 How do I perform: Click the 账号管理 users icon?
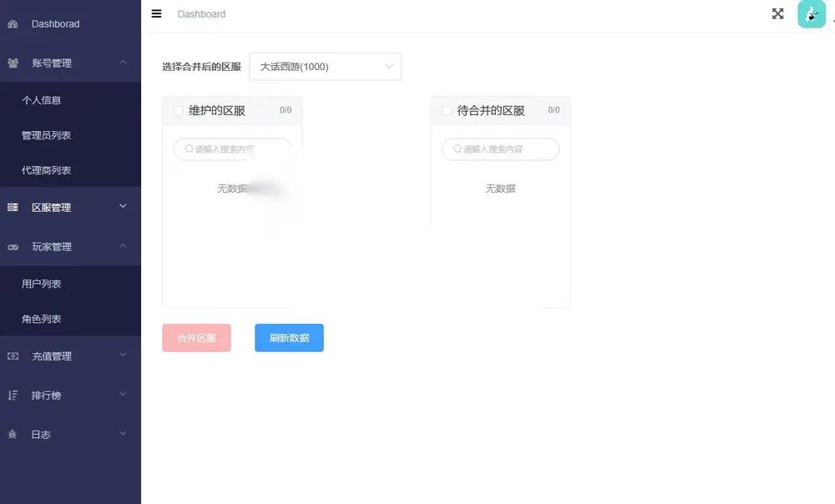coord(13,63)
